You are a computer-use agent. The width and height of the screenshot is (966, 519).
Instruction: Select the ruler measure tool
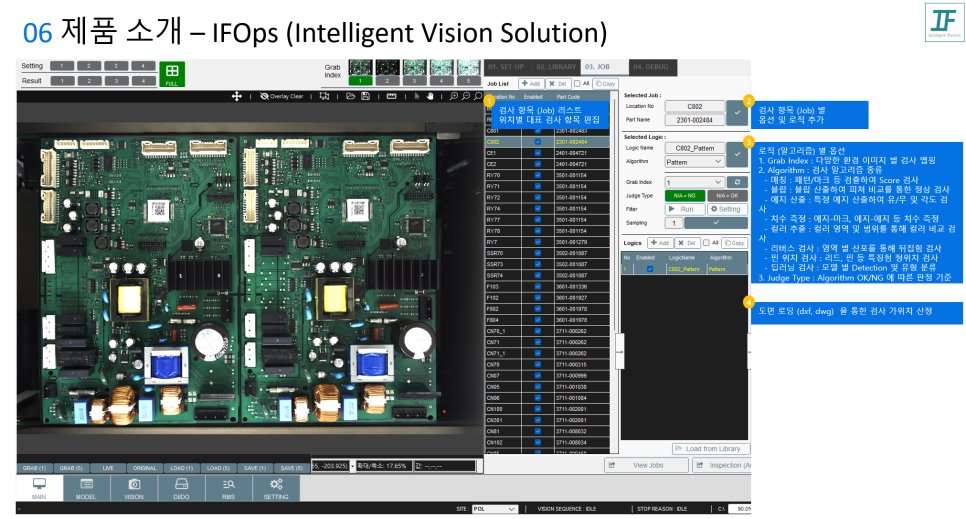pos(391,96)
